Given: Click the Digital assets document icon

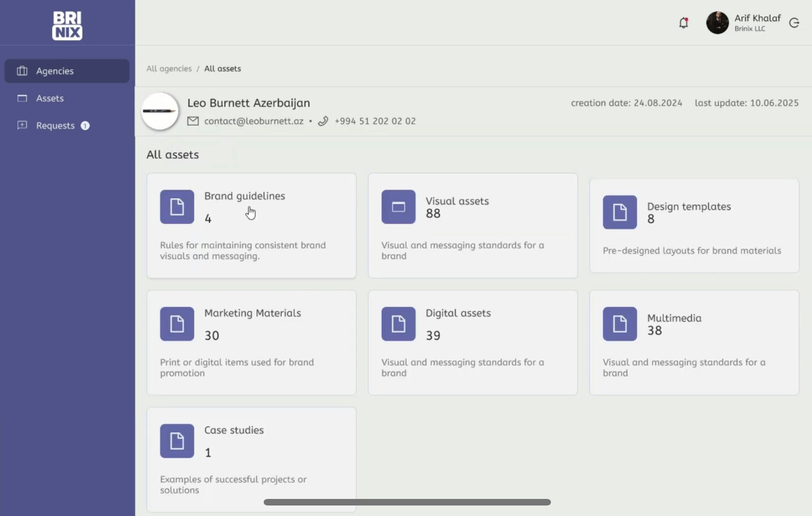Looking at the screenshot, I should [x=398, y=324].
